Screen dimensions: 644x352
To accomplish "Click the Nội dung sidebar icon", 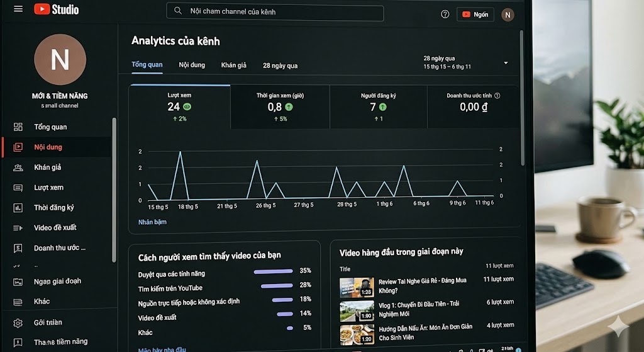I will click(18, 147).
